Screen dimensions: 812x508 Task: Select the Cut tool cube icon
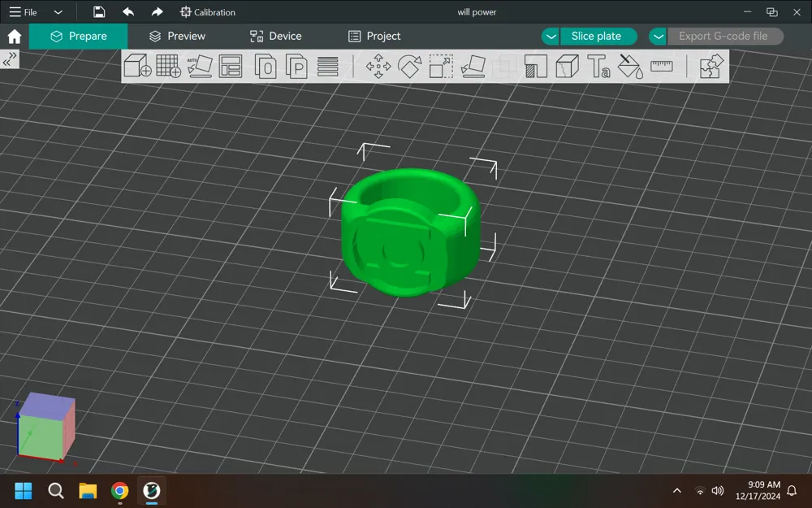coord(567,67)
